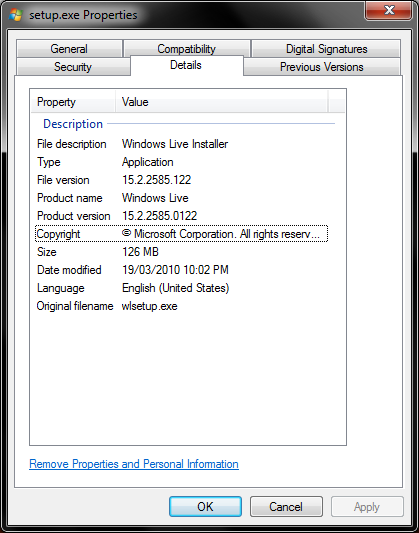Select the Date modified row
The image size is (419, 533).
(x=181, y=270)
